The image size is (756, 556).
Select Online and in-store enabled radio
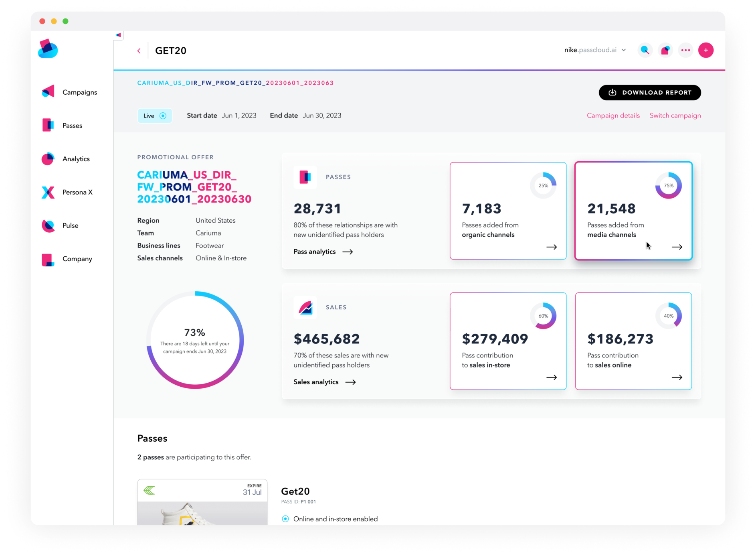(x=285, y=519)
